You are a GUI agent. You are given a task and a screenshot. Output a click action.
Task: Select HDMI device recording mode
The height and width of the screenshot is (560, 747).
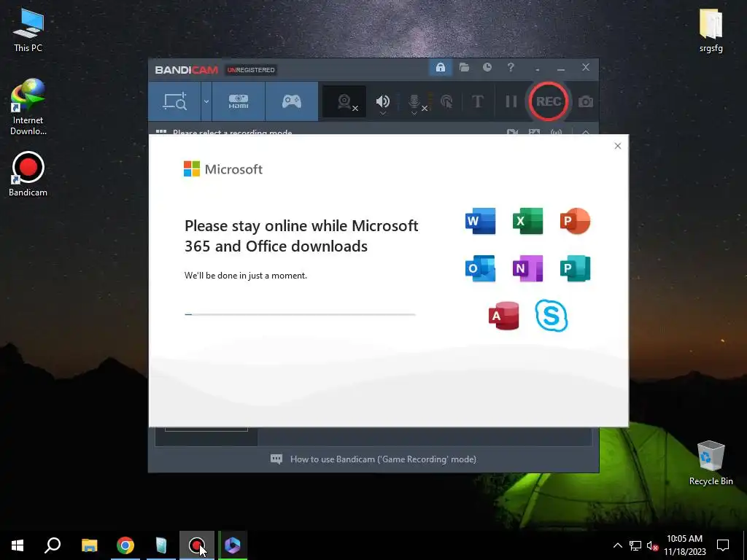(x=239, y=101)
